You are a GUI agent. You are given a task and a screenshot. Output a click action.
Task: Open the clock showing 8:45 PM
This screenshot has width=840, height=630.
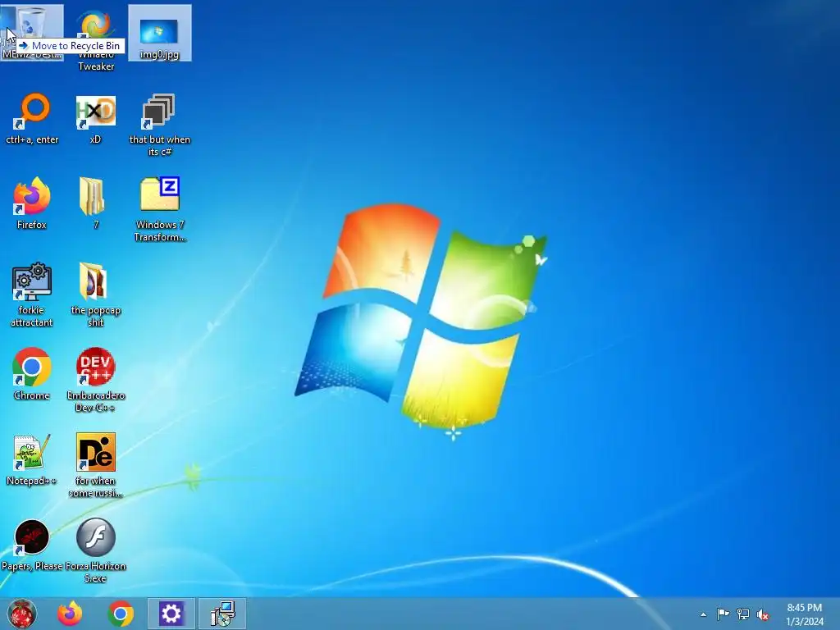coord(805,614)
